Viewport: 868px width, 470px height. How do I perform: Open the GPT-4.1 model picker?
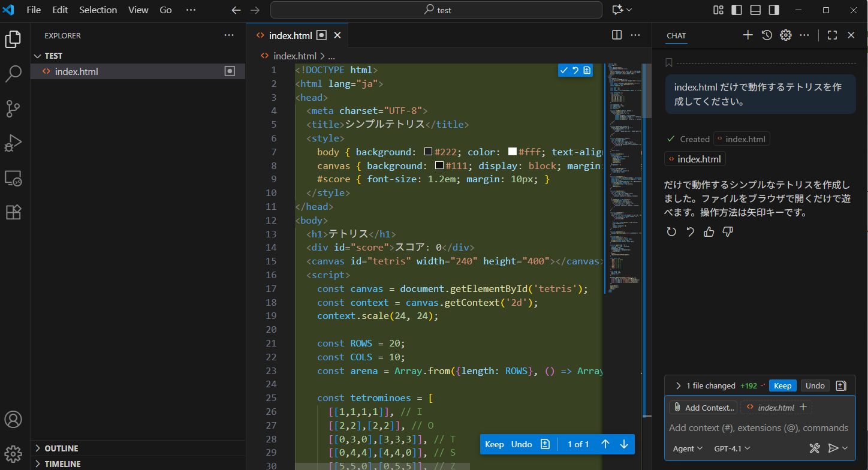pos(732,448)
